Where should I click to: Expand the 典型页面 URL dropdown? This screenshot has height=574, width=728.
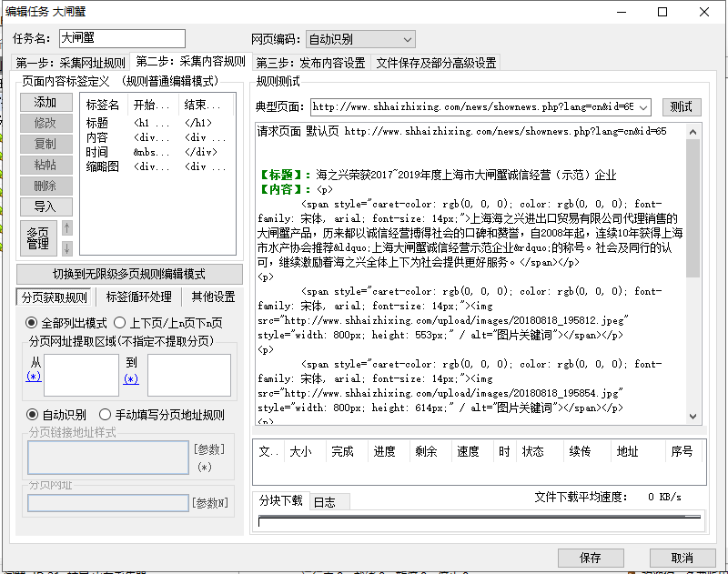click(x=643, y=107)
